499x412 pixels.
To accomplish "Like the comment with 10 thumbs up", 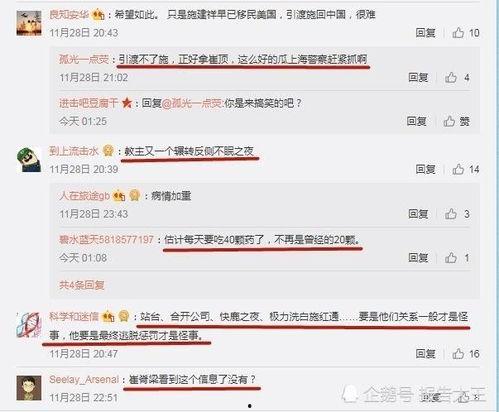I will pos(458,33).
